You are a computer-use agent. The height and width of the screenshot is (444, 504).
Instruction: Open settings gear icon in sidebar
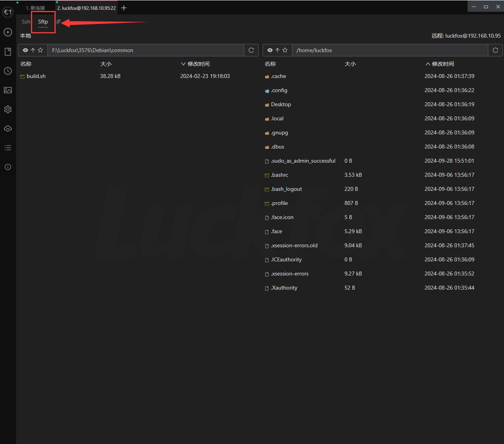point(8,109)
